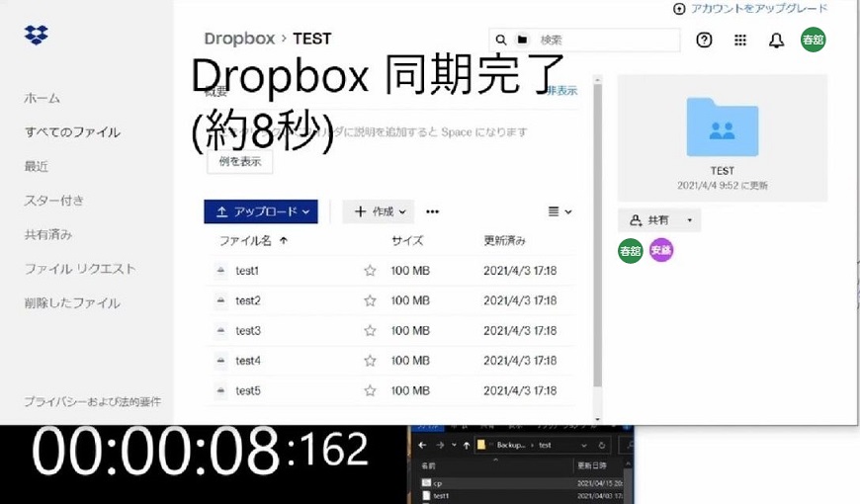Click the test3 file type icon
860x504 pixels.
click(220, 331)
